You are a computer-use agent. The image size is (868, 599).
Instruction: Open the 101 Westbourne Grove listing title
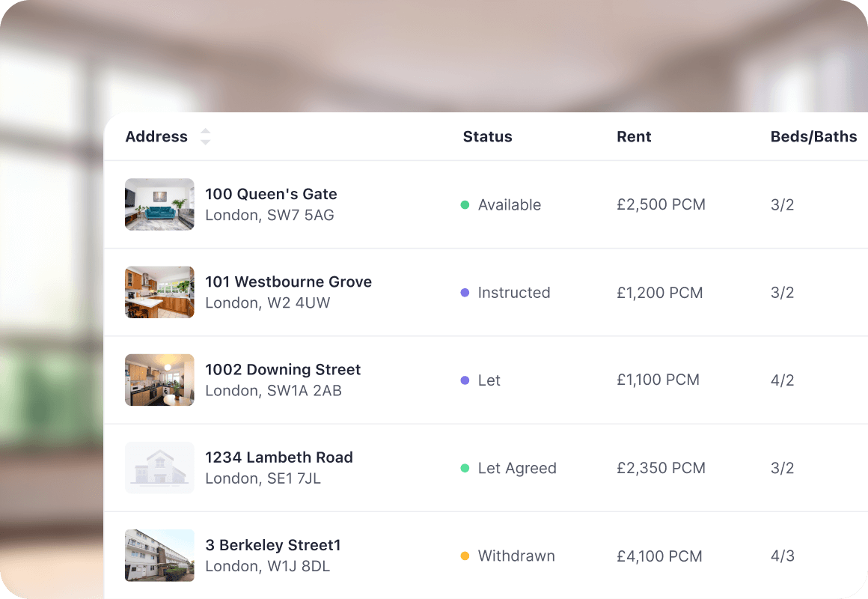coord(288,282)
